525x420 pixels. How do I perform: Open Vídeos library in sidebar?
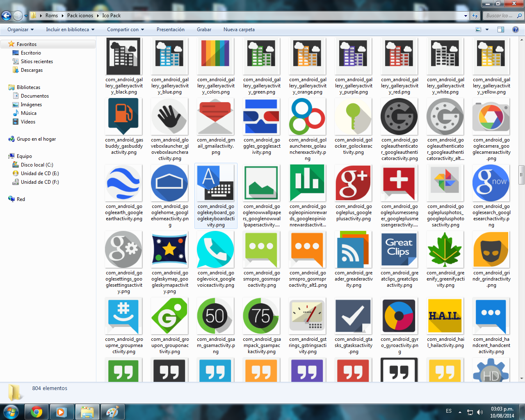(x=28, y=122)
